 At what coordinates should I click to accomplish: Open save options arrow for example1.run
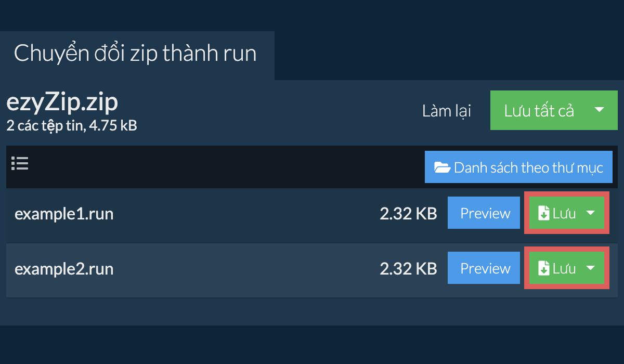591,213
